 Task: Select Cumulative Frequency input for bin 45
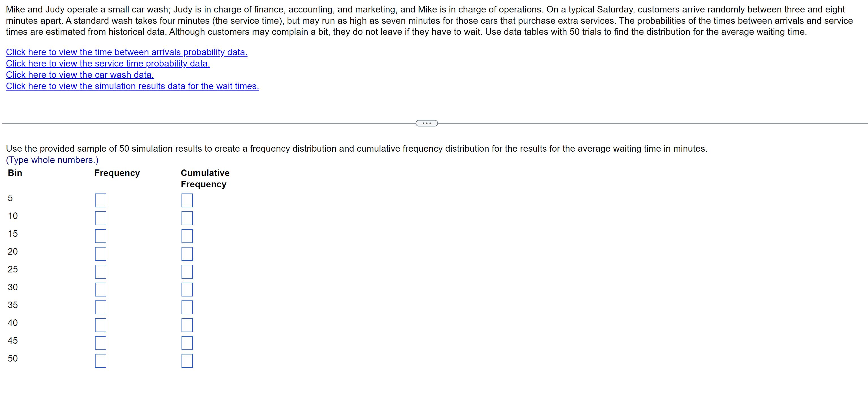tap(187, 343)
